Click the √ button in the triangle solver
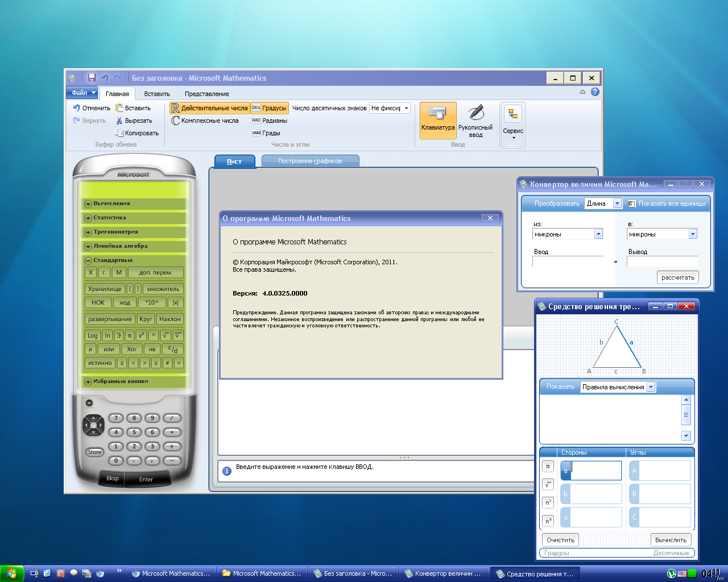This screenshot has height=582, width=728. 548,484
